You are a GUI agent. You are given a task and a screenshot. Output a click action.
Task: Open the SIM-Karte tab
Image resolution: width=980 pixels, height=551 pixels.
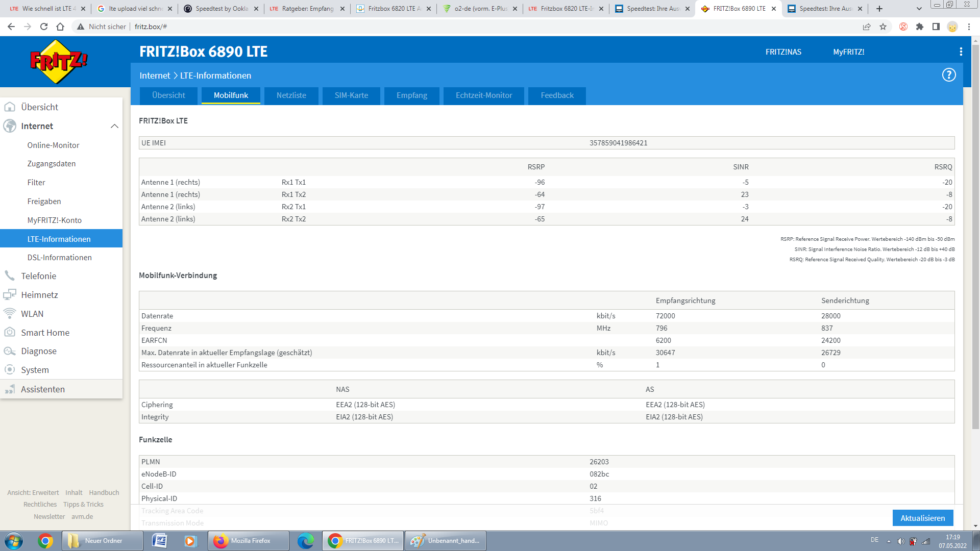coord(351,95)
